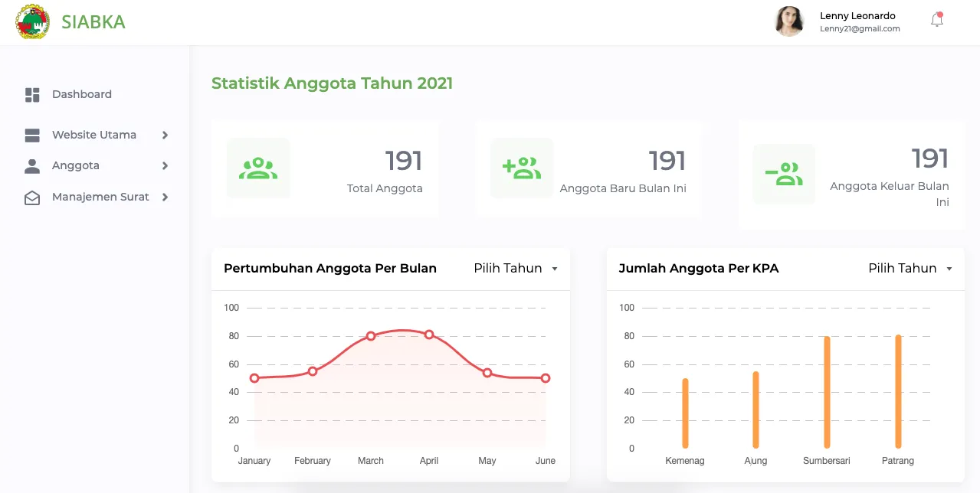Expand the Anggota chevron arrow
The image size is (980, 493).
[x=165, y=166]
